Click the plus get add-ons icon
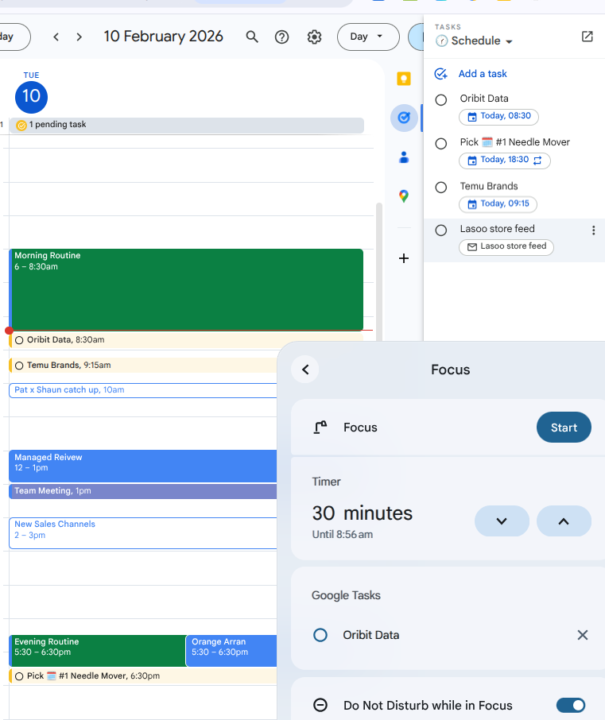This screenshot has height=720, width=605. click(404, 258)
